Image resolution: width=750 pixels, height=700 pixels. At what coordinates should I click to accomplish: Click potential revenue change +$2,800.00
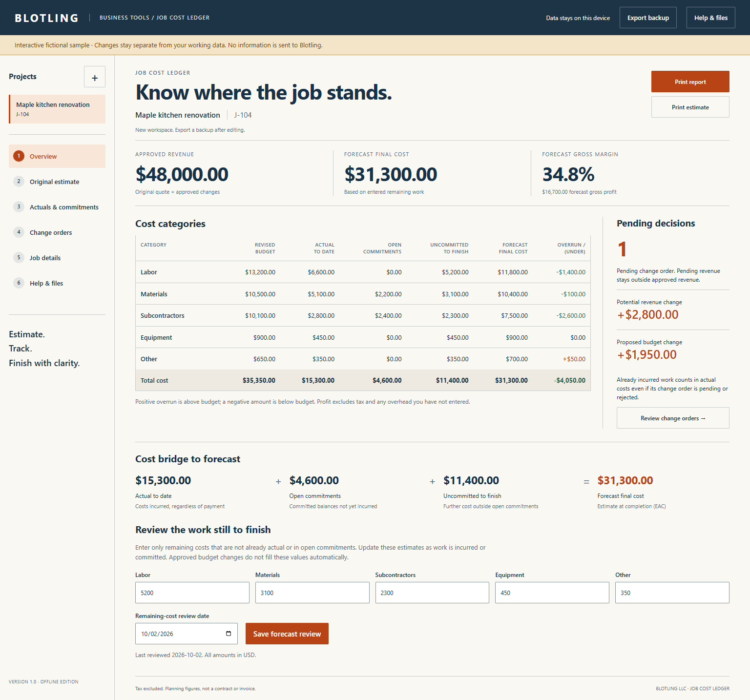coord(647,315)
